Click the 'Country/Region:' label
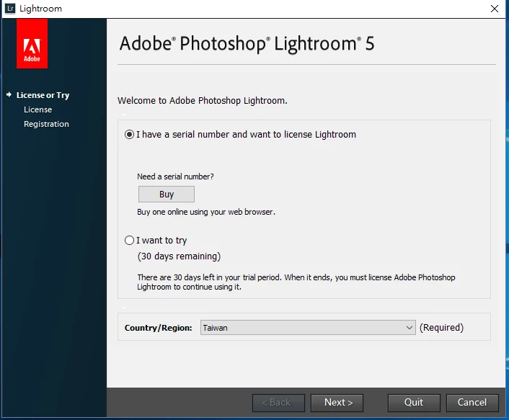Screen dimensions: 509x420 (x=158, y=328)
